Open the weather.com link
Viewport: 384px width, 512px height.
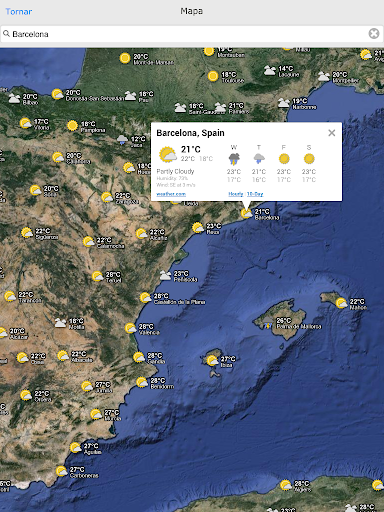171,194
